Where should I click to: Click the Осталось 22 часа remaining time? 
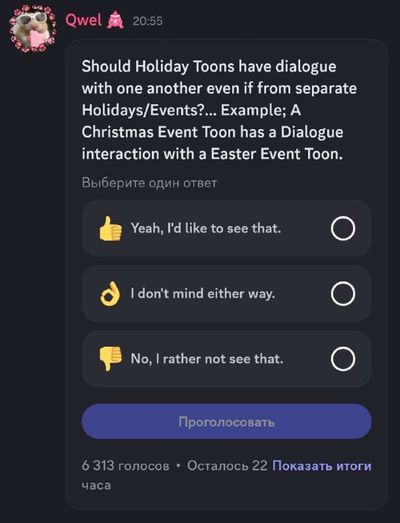tap(227, 466)
